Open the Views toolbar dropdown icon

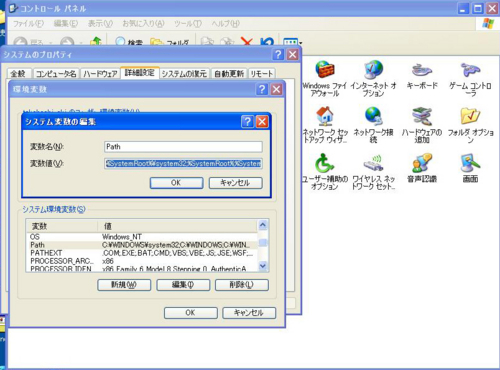pyautogui.click(x=292, y=42)
